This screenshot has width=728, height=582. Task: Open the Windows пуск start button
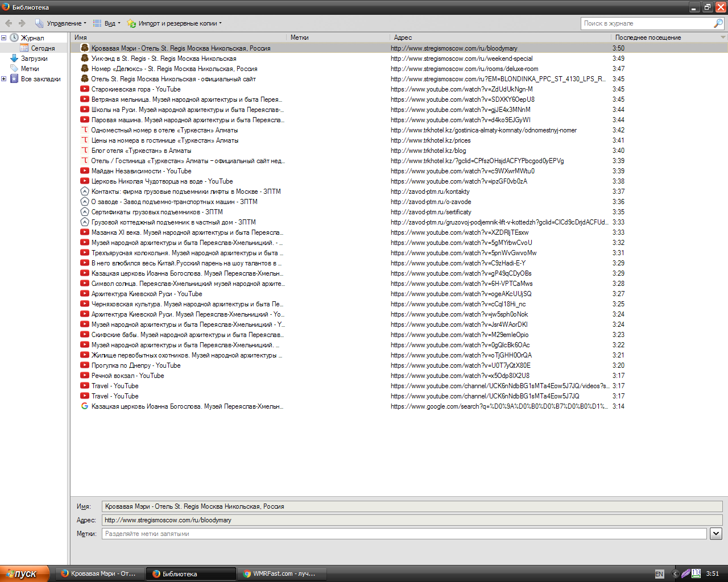pos(24,573)
